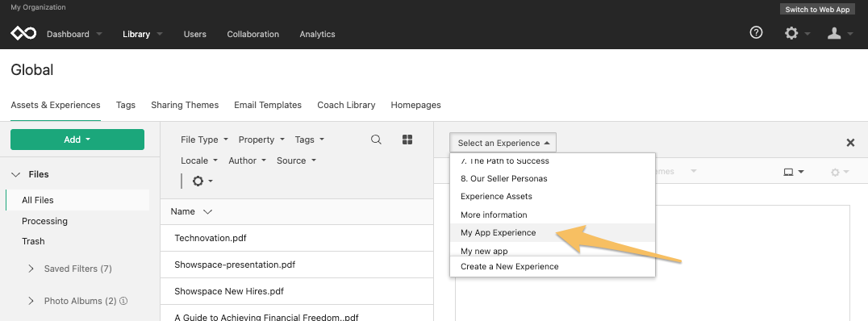Switch to the Sharing Themes tab

(x=185, y=105)
